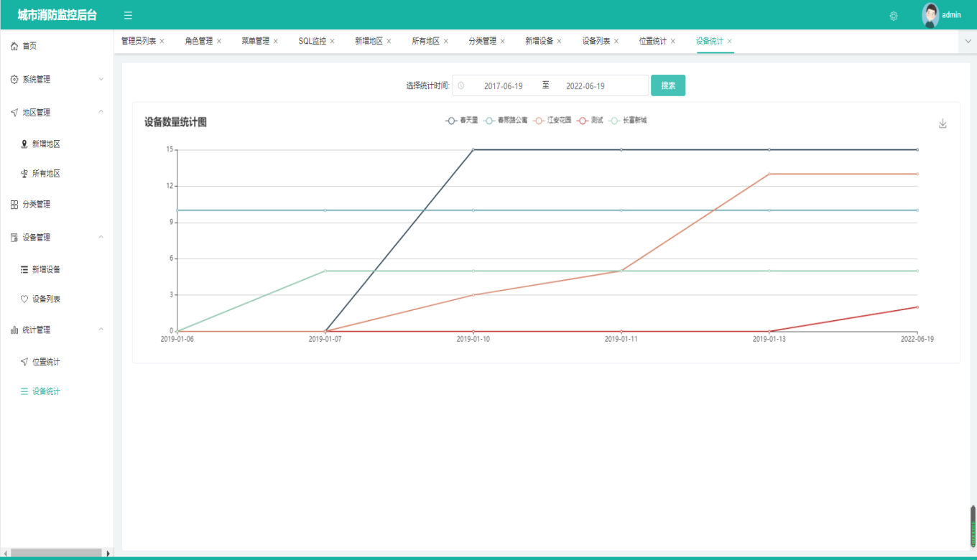
Task: Collapse the 地区管理 menu chevron
Action: pyautogui.click(x=101, y=112)
